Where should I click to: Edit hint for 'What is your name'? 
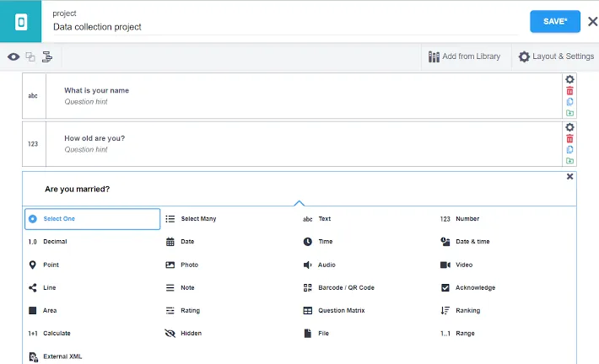point(86,102)
